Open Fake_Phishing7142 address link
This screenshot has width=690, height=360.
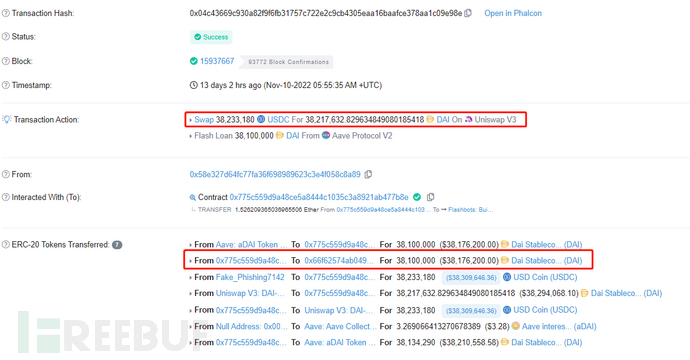coord(250,277)
